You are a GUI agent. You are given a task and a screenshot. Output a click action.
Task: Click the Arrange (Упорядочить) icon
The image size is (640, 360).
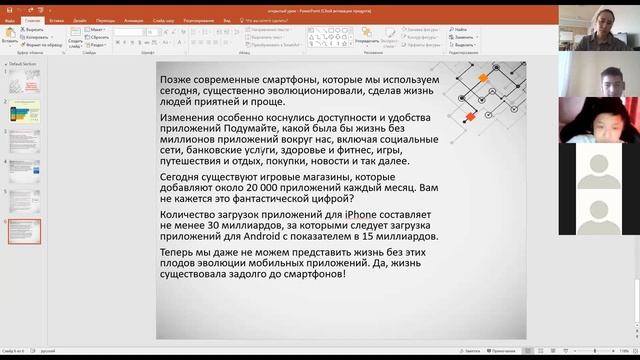367,33
